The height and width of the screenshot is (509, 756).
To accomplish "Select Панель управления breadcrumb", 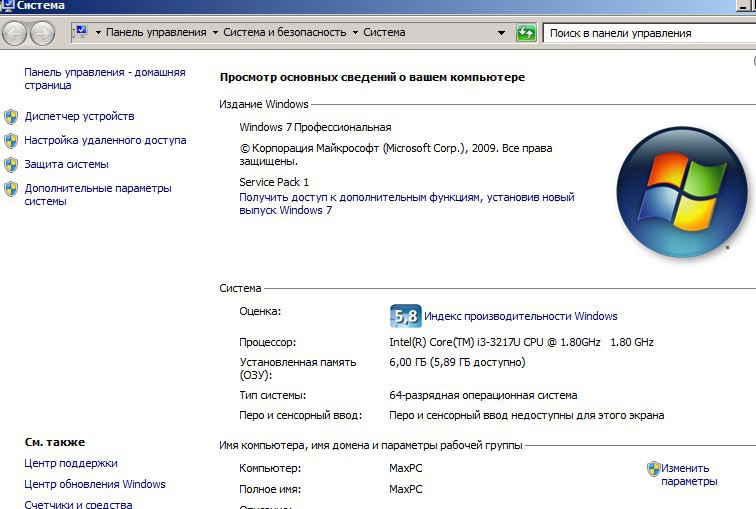I will pos(156,32).
